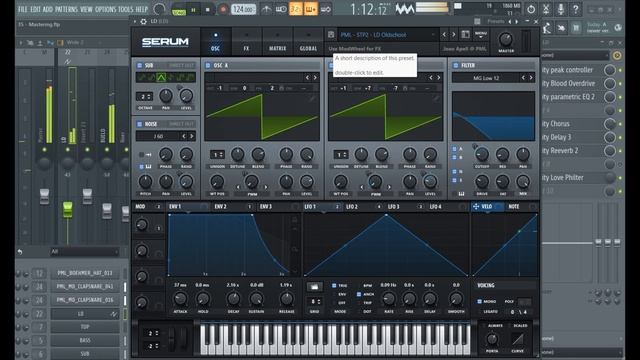Open the Serum plugin gear options icon
Image resolution: width=640 pixels, height=360 pixels.
(144, 21)
